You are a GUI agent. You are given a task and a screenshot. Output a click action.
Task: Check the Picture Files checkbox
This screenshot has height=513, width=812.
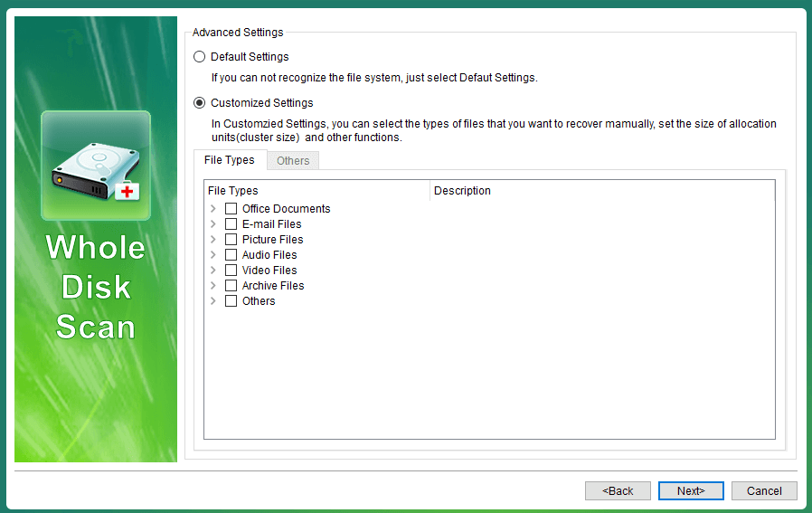coord(231,240)
